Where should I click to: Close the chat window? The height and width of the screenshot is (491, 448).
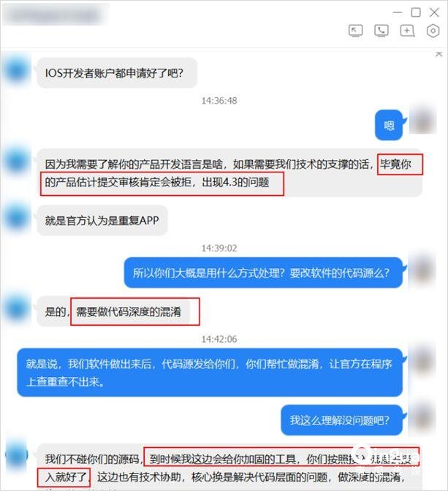434,12
